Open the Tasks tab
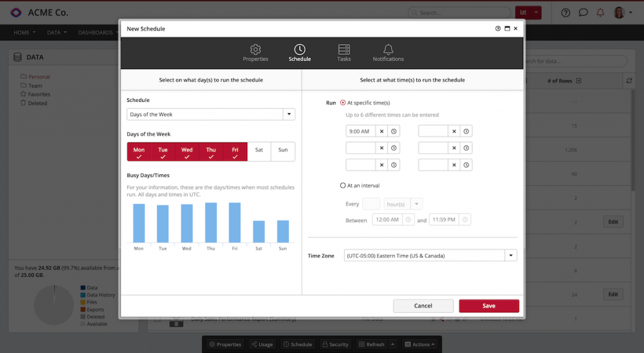 click(344, 53)
